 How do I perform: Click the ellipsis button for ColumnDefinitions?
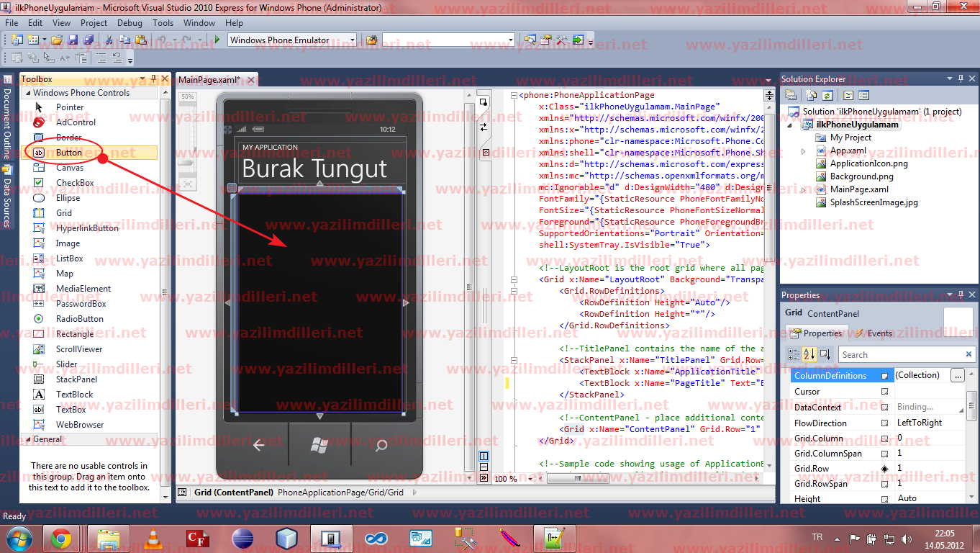957,376
